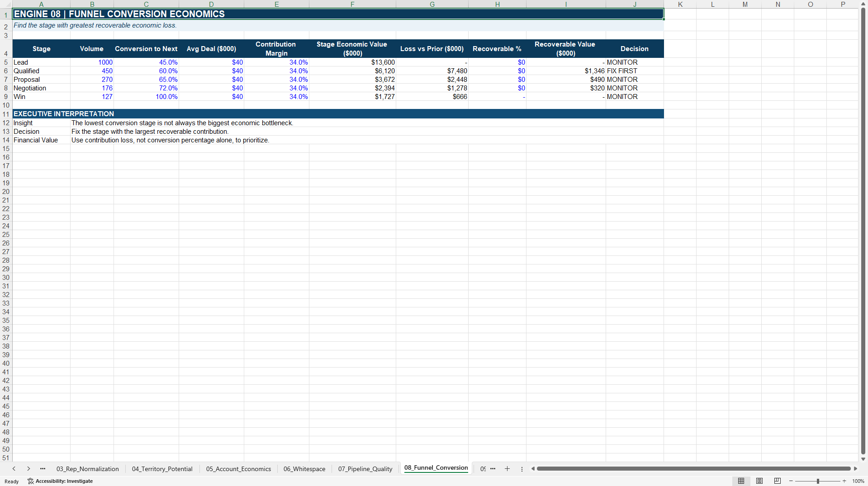This screenshot has height=486, width=868.
Task: Select the Lead stage cell
Action: [41, 62]
